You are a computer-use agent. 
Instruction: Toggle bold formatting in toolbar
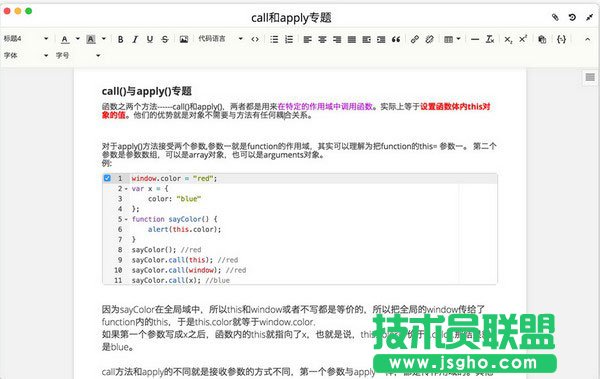click(x=120, y=39)
